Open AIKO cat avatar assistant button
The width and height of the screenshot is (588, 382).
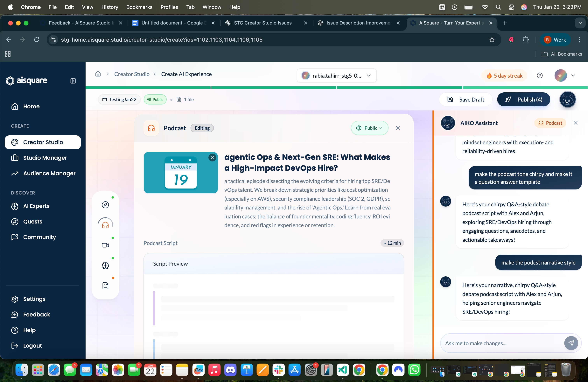(x=568, y=100)
